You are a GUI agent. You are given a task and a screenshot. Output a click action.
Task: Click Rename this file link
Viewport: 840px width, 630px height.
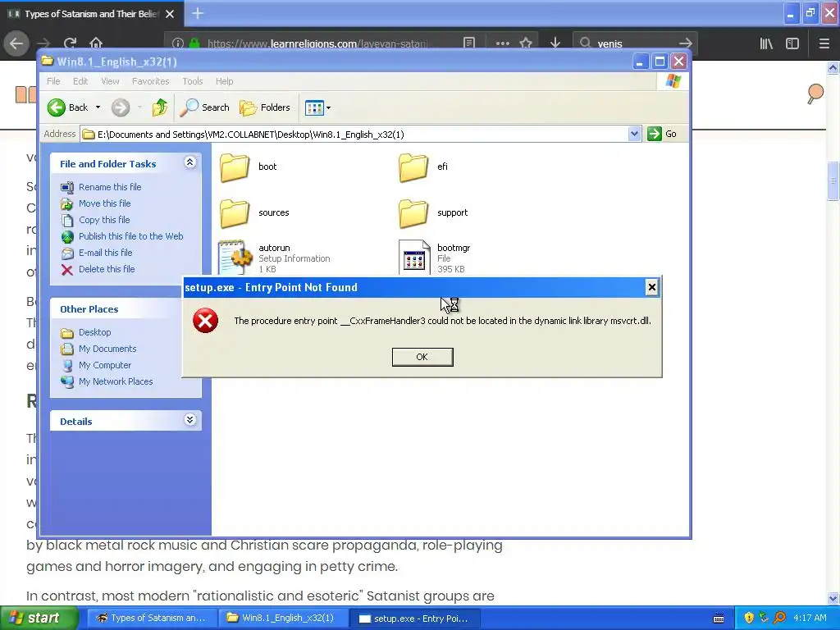[110, 187]
